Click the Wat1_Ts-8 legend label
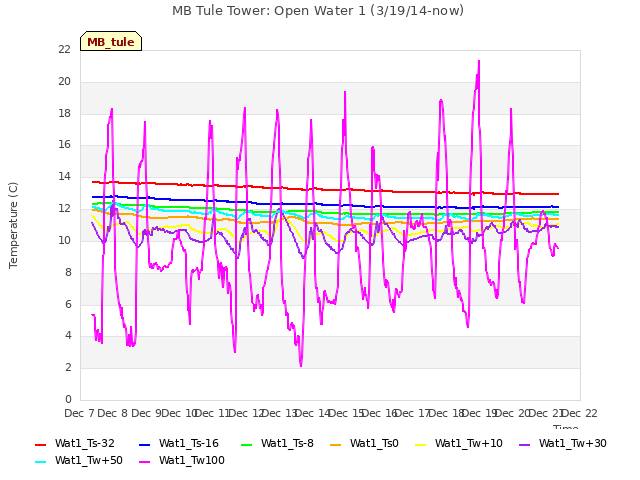 287,443
